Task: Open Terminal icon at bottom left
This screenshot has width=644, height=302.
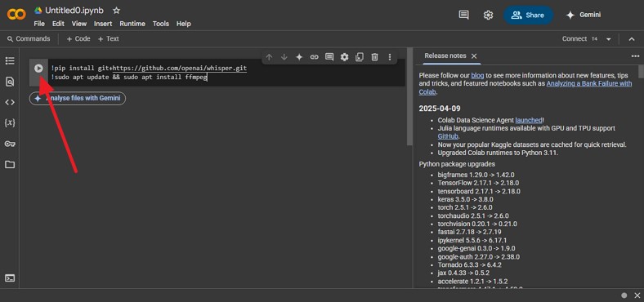Action: [10, 278]
